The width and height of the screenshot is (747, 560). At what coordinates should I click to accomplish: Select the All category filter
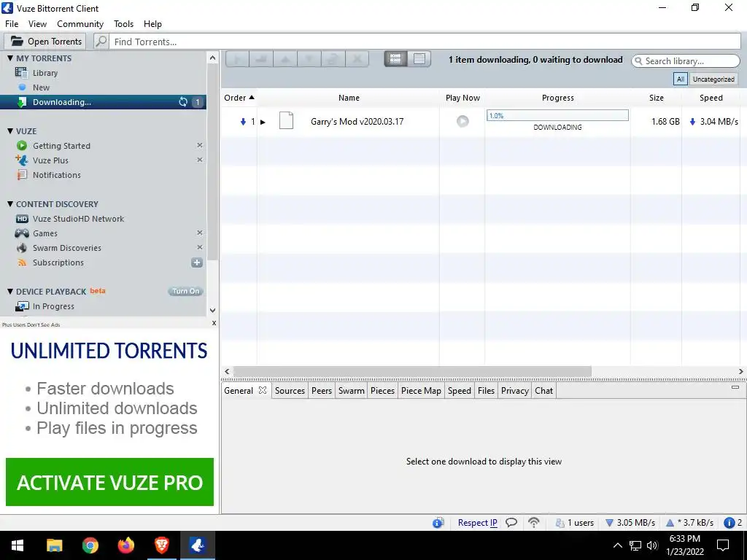(x=681, y=79)
